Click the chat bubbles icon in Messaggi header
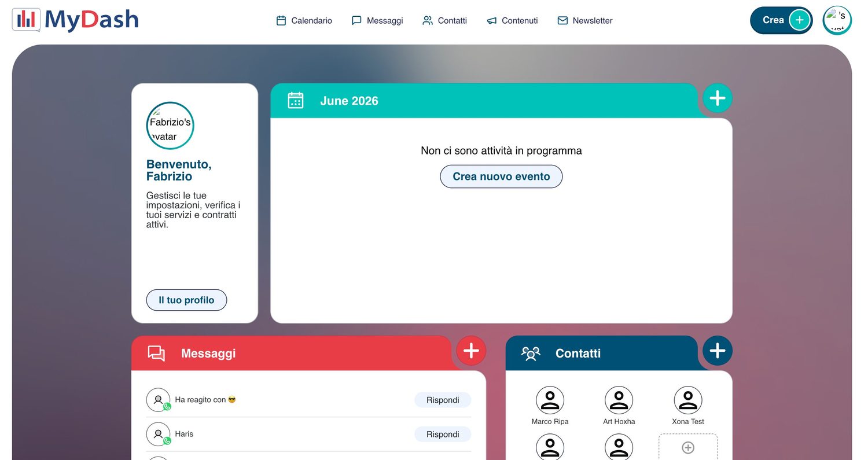Viewport: 868px width, 460px height. [156, 353]
